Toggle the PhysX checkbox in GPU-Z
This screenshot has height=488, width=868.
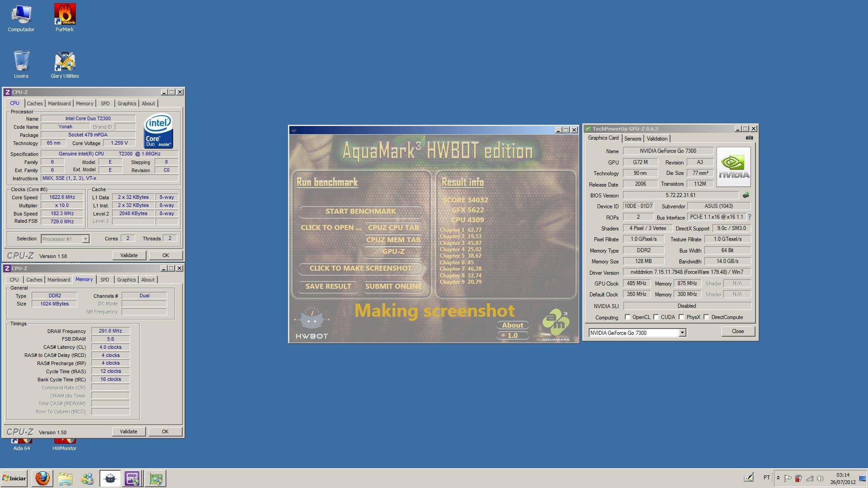tap(681, 317)
